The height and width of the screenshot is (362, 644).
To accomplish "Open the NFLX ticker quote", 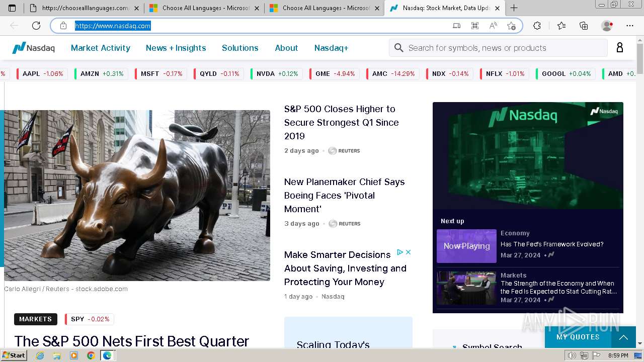I will [505, 73].
